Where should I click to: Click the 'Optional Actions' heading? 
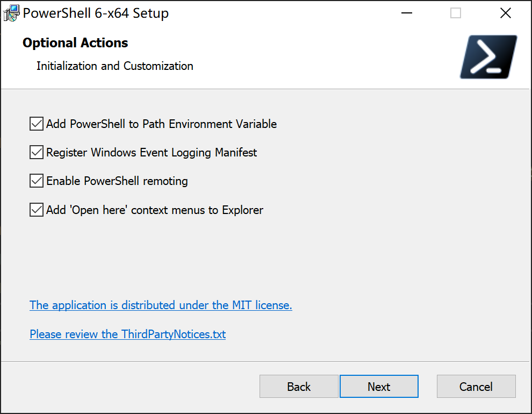pyautogui.click(x=75, y=43)
